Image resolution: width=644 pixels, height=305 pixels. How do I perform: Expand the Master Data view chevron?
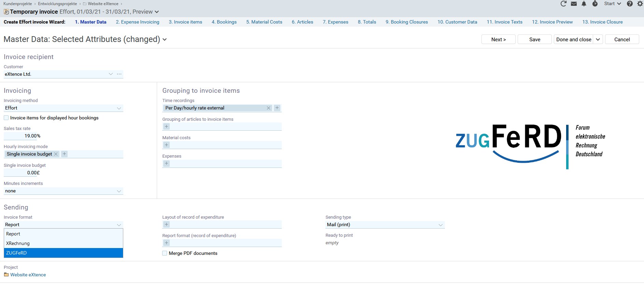tap(165, 40)
